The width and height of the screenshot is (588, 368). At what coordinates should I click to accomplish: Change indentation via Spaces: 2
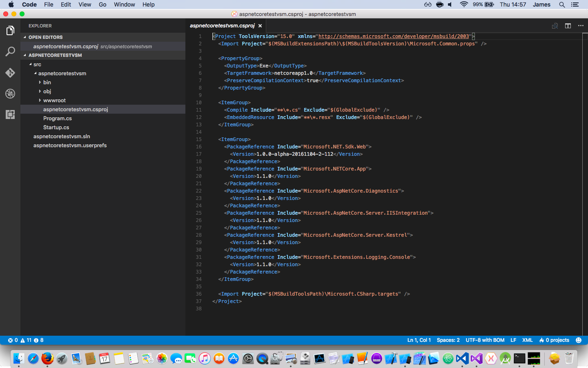pyautogui.click(x=448, y=340)
